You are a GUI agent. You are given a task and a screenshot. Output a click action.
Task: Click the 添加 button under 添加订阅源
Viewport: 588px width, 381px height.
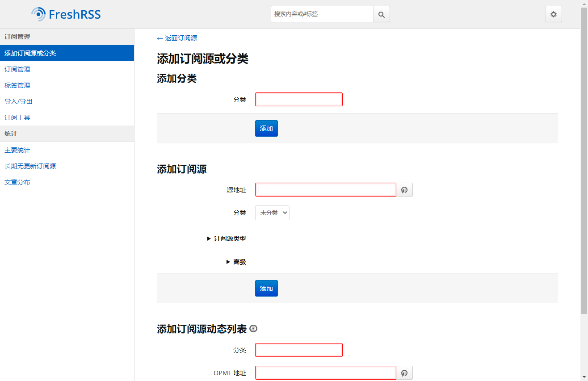(266, 289)
